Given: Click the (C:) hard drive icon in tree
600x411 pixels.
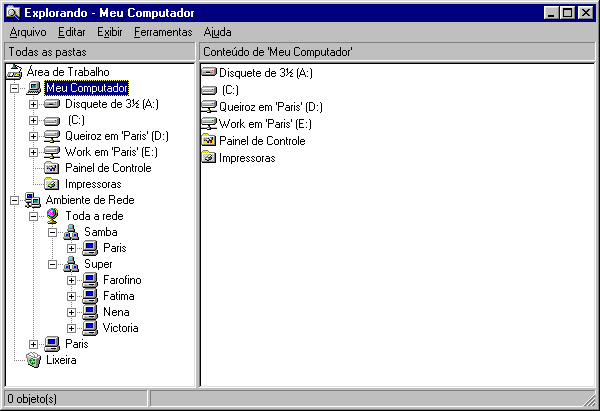Looking at the screenshot, I should click(52, 121).
